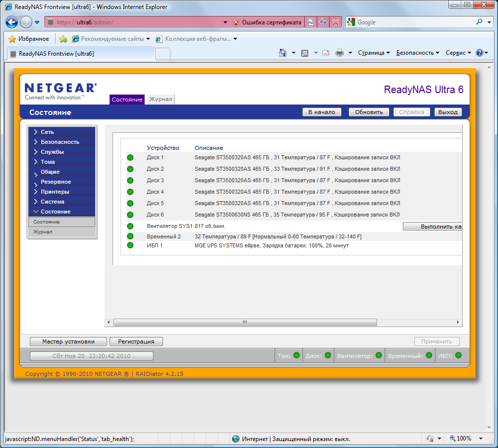Click the Home page icon
The height and width of the screenshot is (448, 498).
point(283,53)
